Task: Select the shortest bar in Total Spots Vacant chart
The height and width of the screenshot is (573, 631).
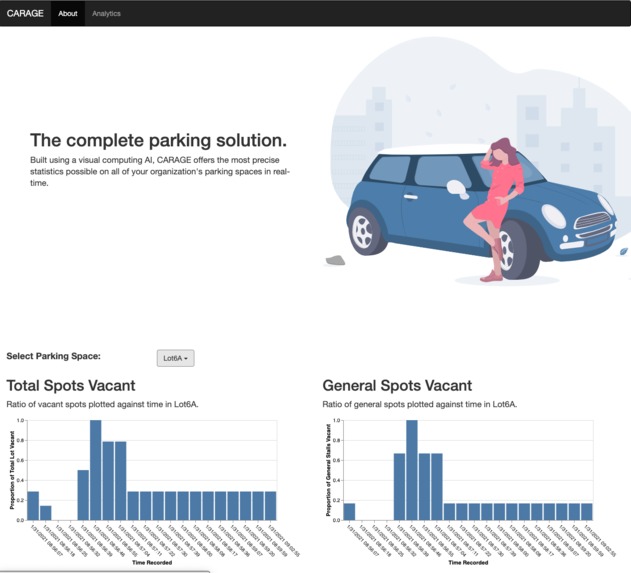Action: tap(45, 513)
